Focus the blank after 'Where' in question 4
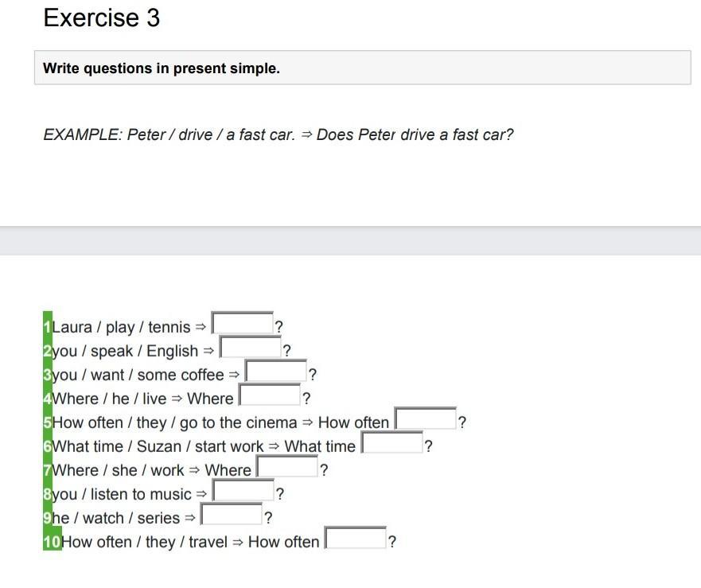Viewport: 701px width, 588px height. [270, 395]
